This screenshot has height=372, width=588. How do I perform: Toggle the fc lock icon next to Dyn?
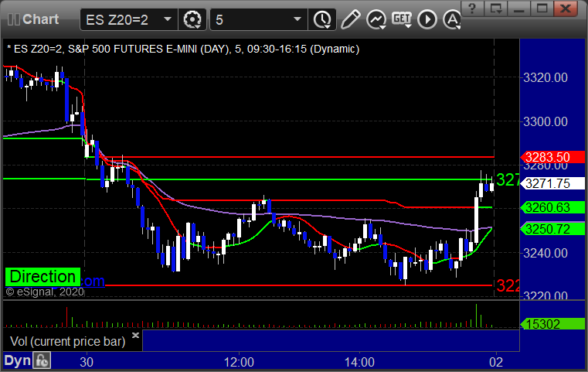(x=42, y=360)
